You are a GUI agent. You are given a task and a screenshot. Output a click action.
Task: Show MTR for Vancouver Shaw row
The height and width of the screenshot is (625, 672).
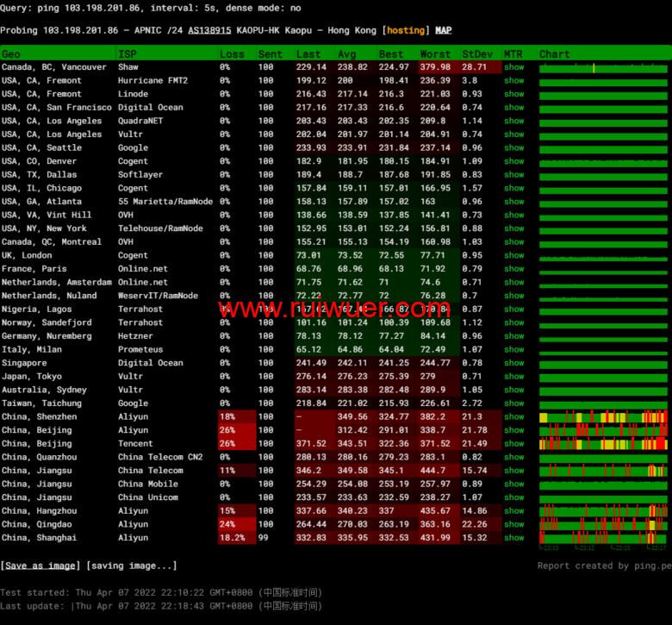tap(513, 67)
